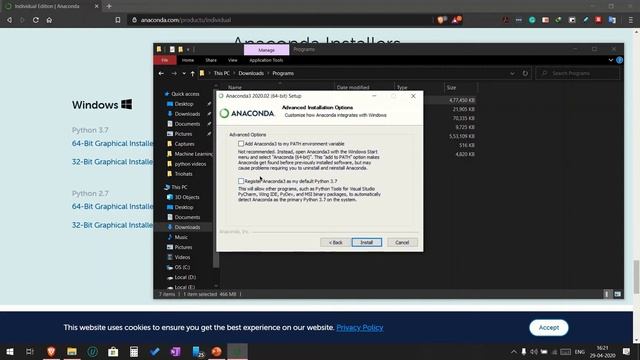Go to browser home page
The image size is (640, 360).
[49, 20]
